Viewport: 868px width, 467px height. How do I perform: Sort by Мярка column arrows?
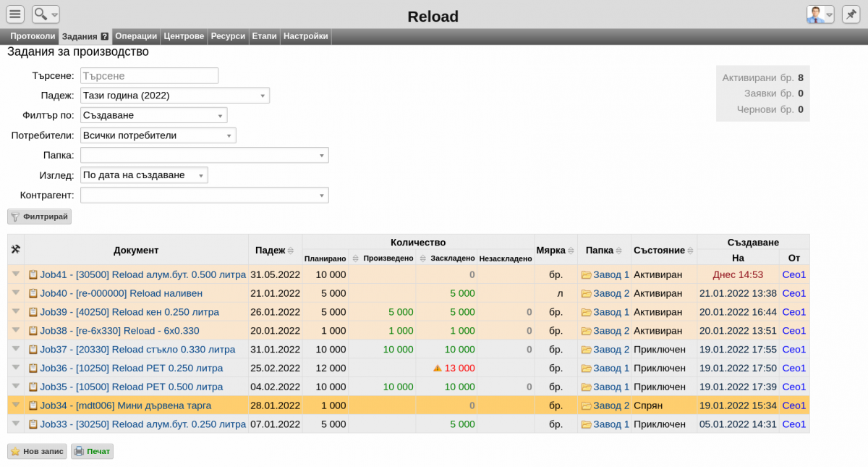(x=571, y=251)
